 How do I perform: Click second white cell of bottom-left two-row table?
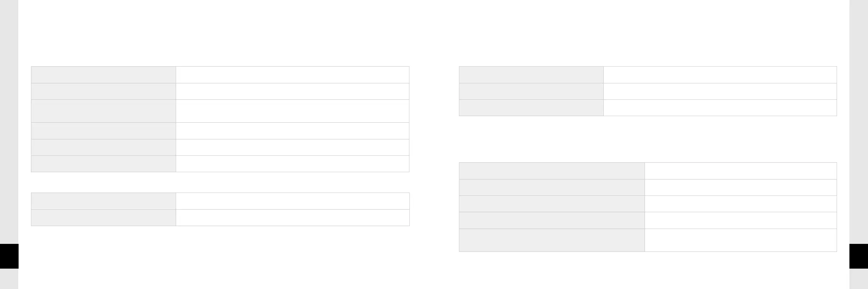tap(292, 218)
